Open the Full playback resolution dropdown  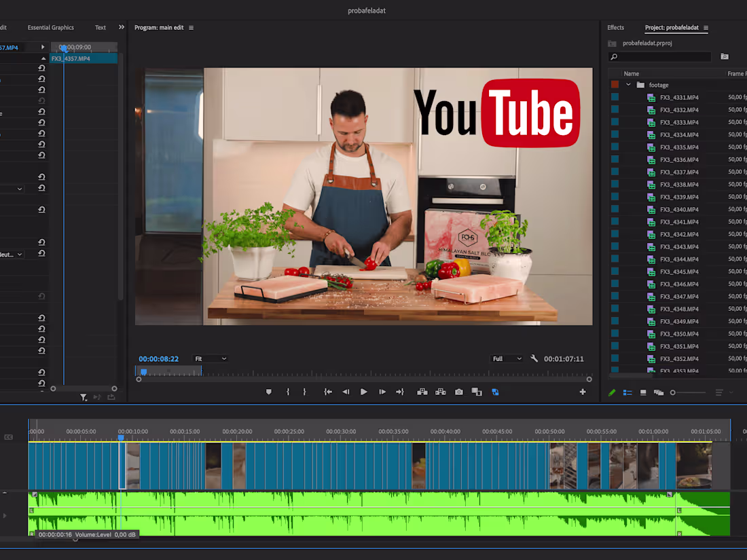click(x=507, y=358)
